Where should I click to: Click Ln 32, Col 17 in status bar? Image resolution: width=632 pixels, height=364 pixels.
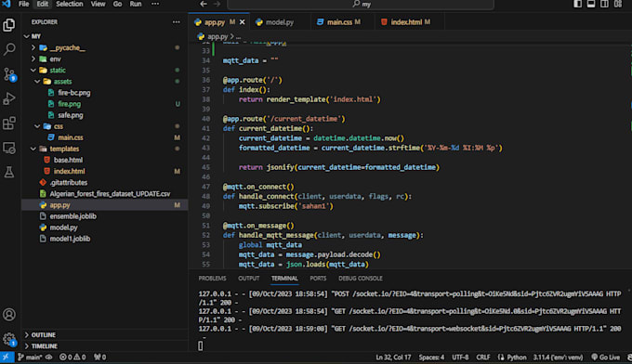[x=393, y=357]
